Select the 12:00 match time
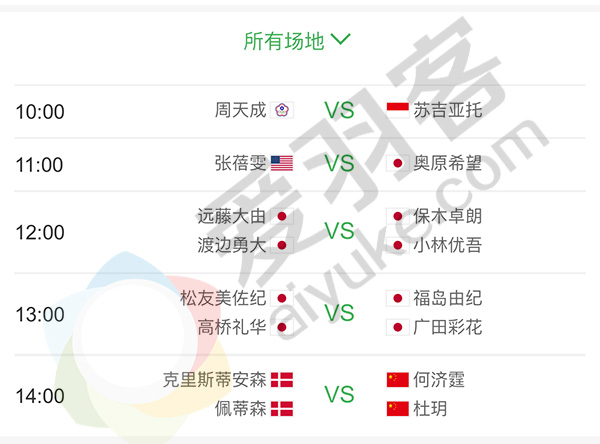The image size is (600, 444). pos(40,232)
